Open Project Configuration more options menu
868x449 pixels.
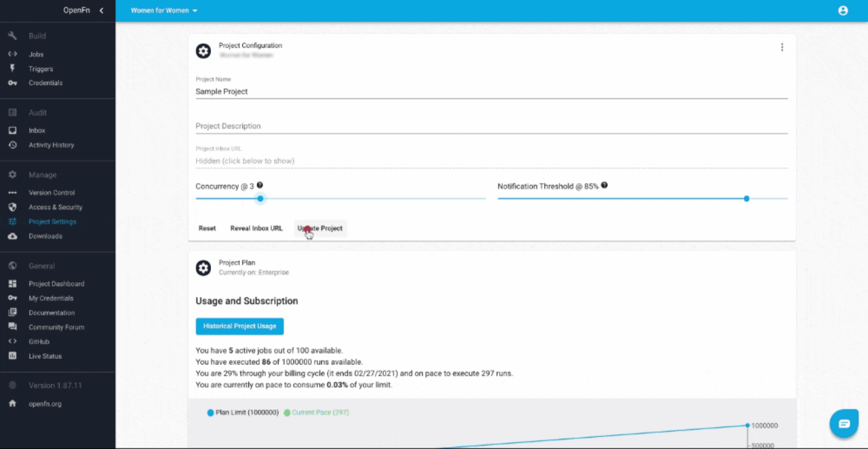[x=782, y=47]
